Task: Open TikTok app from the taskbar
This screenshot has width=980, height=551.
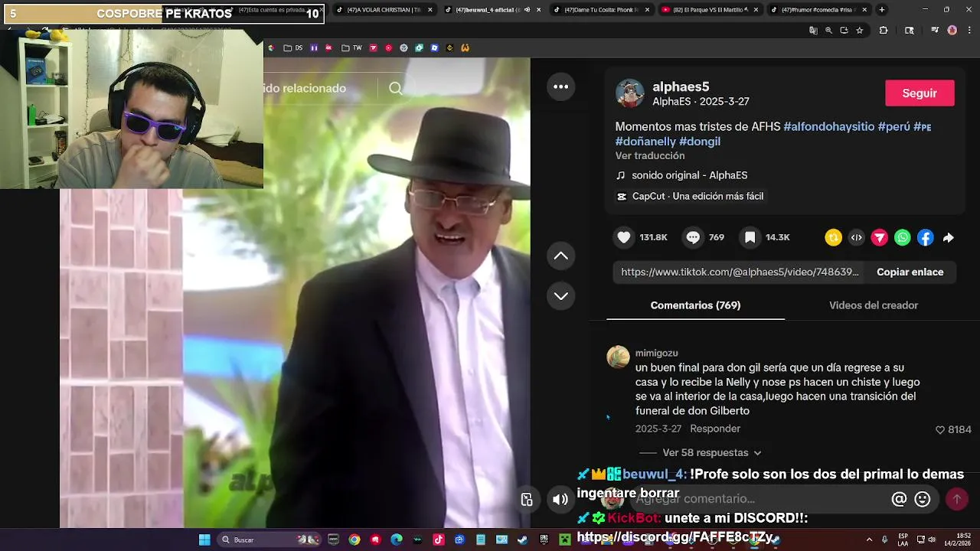Action: pyautogui.click(x=438, y=540)
